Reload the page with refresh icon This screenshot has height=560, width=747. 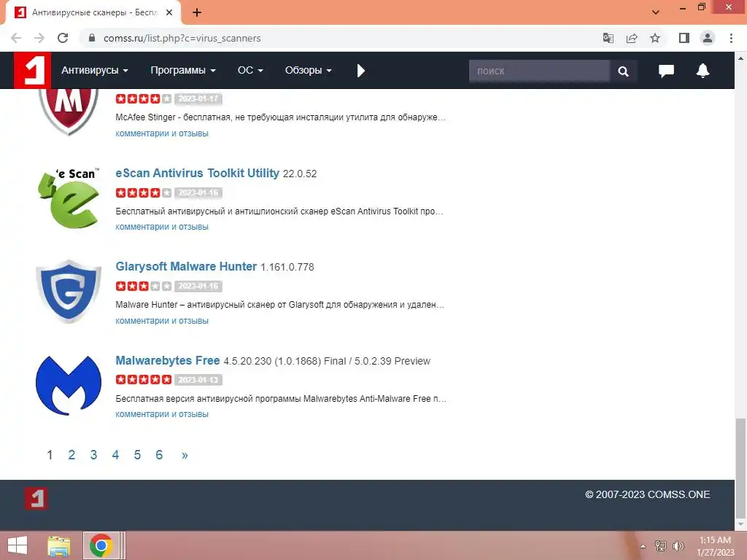click(63, 38)
